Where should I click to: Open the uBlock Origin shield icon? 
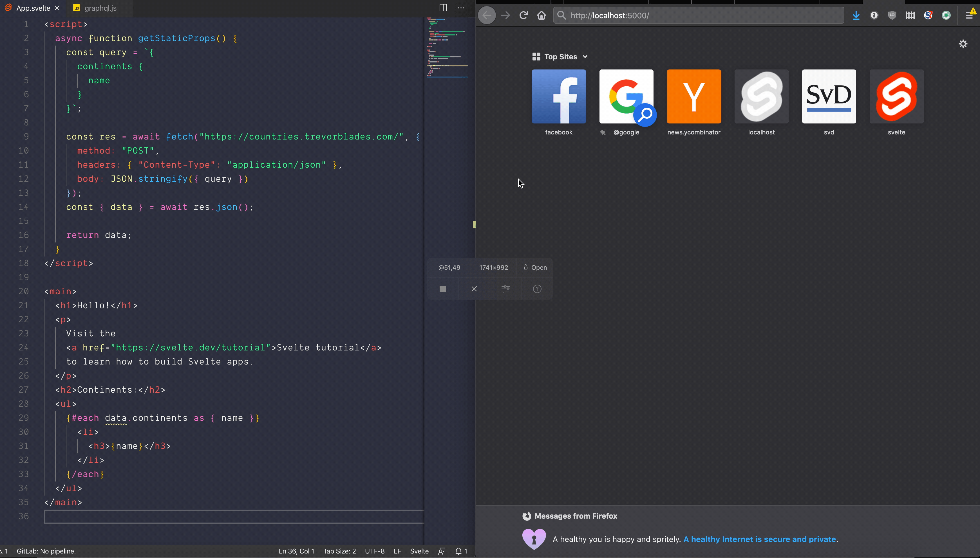pos(892,15)
